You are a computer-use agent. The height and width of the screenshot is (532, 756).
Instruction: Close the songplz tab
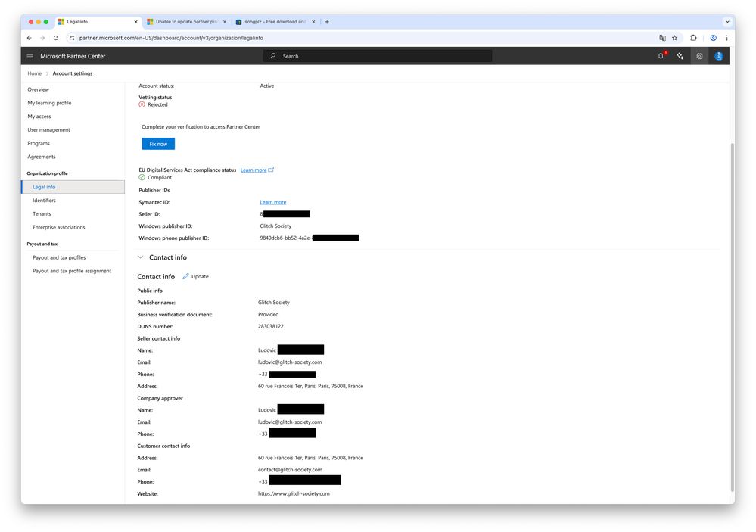click(313, 22)
